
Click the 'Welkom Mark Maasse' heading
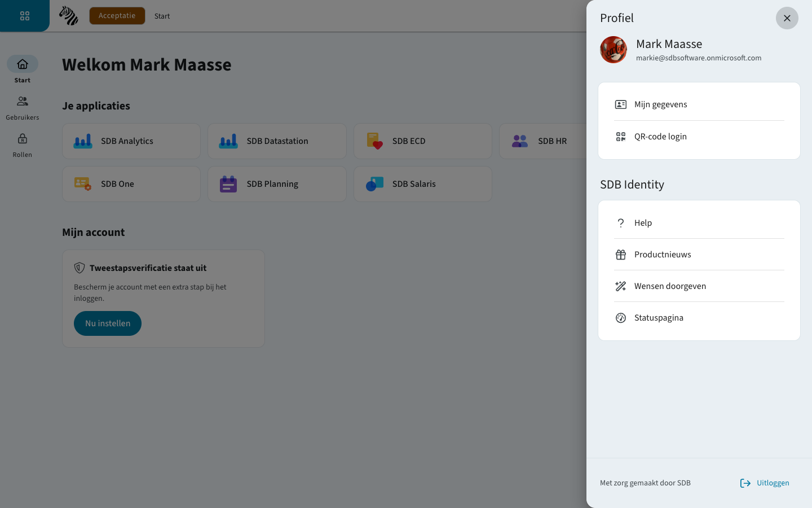(x=147, y=65)
